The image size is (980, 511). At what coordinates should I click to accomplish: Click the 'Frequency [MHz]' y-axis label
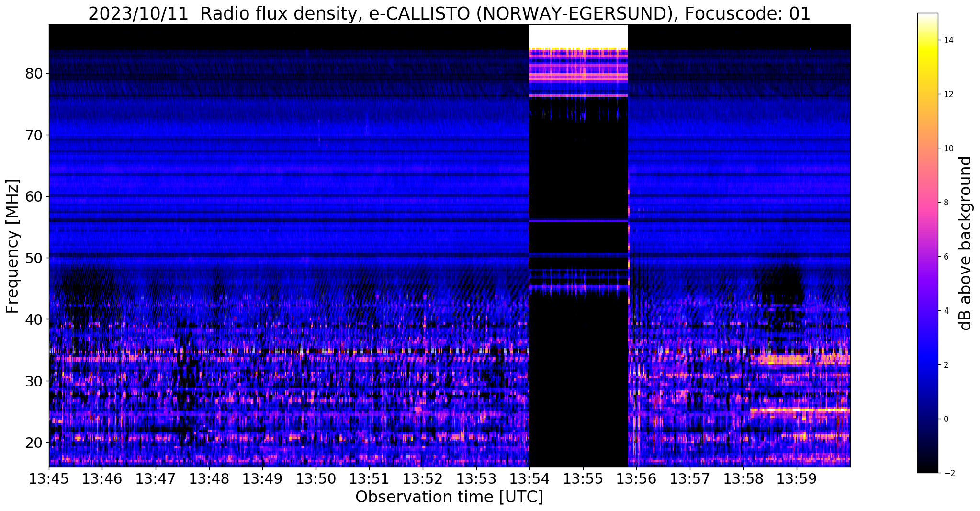(13, 246)
